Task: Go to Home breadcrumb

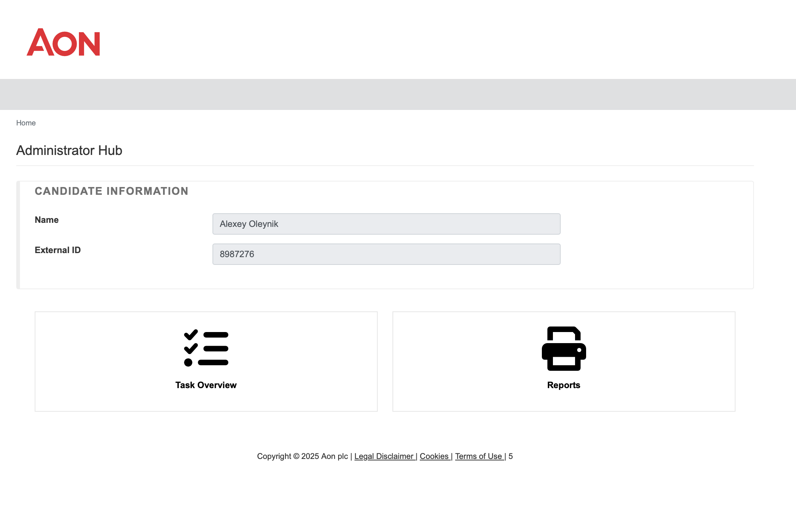Action: click(x=26, y=123)
